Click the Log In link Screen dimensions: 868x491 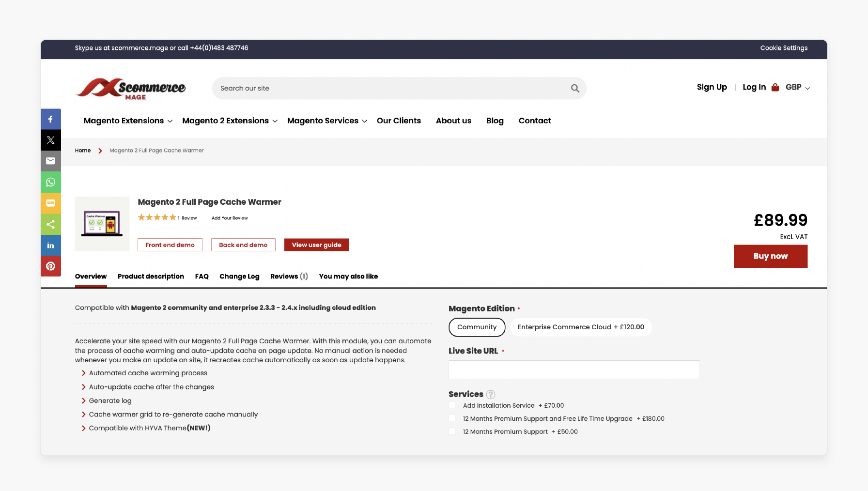coord(754,87)
